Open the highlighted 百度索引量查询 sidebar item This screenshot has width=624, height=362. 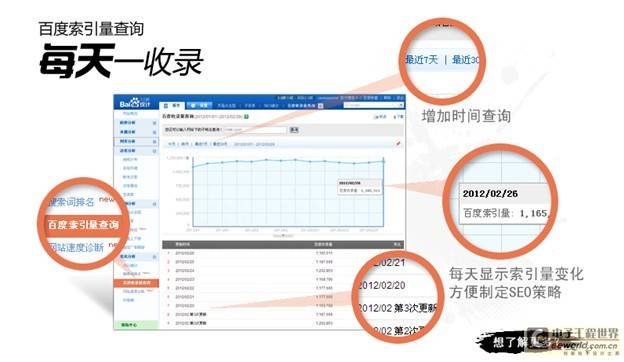136,283
